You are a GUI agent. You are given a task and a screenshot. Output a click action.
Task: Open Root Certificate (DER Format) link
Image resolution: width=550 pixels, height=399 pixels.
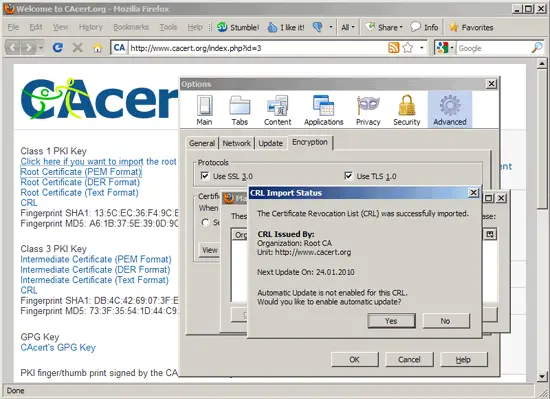pyautogui.click(x=80, y=182)
